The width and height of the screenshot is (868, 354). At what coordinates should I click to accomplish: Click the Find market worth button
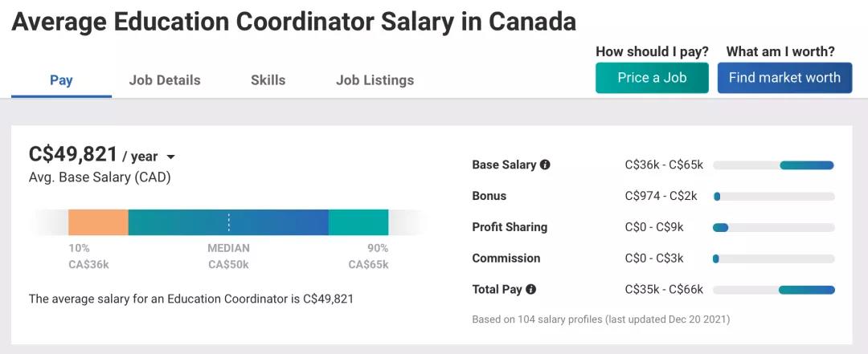click(x=784, y=78)
